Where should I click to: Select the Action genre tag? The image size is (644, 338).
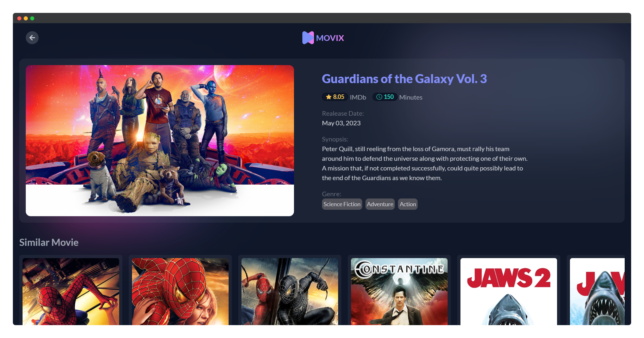[x=408, y=204]
